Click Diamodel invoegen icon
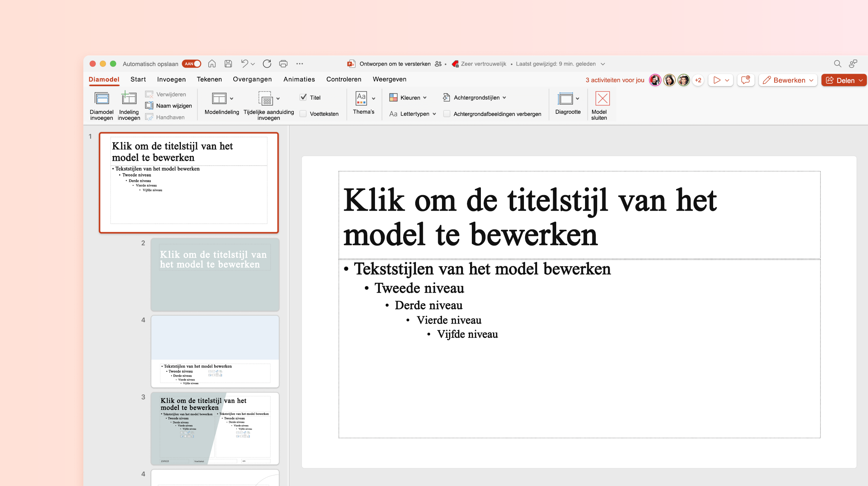Viewport: 868px width, 486px height. [102, 99]
